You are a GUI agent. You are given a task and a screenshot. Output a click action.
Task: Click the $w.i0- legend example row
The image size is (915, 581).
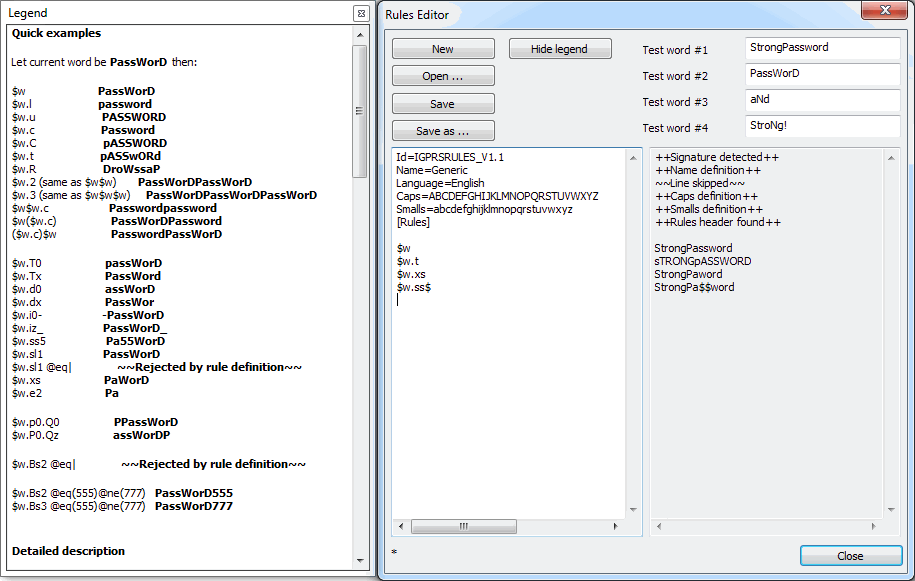(88, 315)
